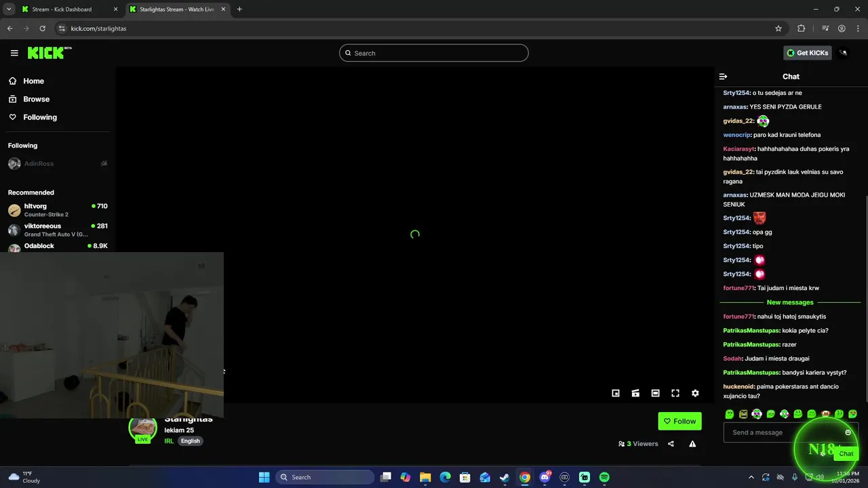Screen dimensions: 868x488
Task: Reload the current page
Action: click(42, 28)
